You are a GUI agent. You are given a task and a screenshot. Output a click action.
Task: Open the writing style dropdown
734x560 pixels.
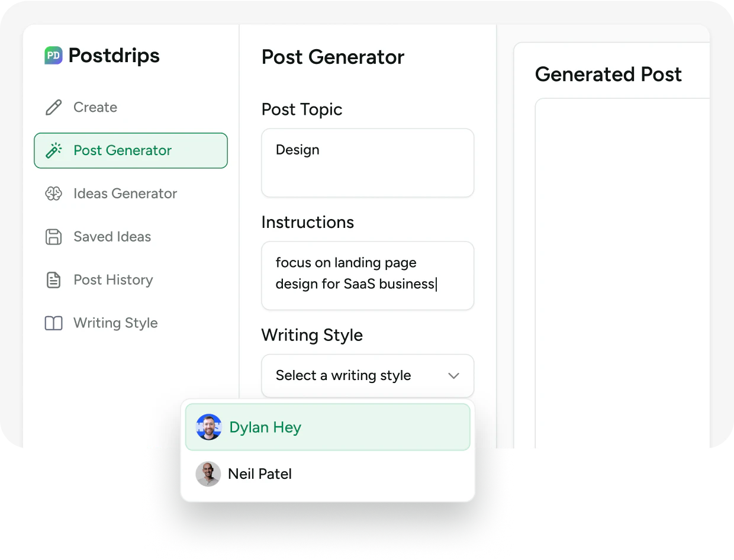coord(367,375)
